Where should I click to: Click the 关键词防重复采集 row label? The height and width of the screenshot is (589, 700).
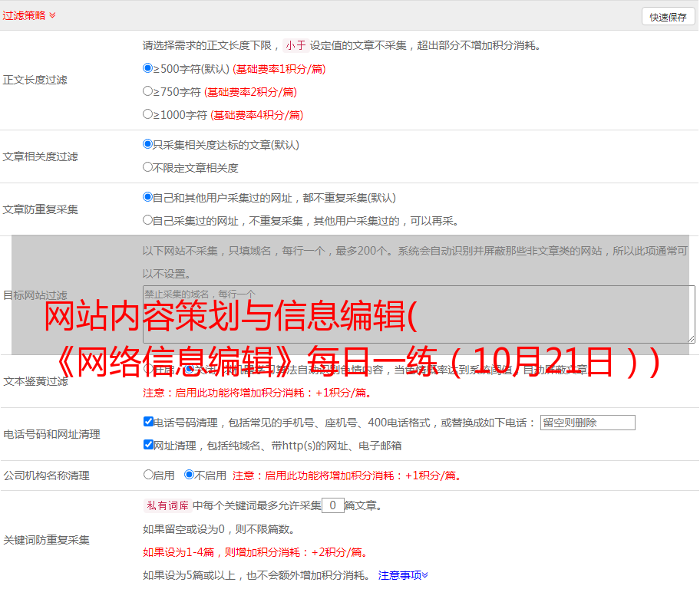[46, 540]
